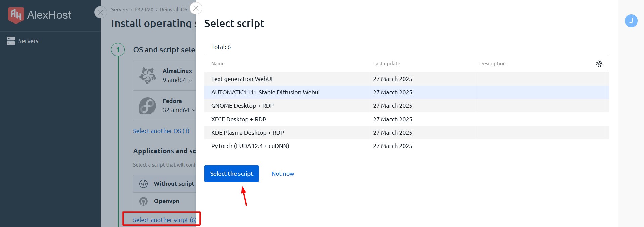Select the GNOME Desktop + RDP row
This screenshot has width=644, height=227.
(x=407, y=106)
